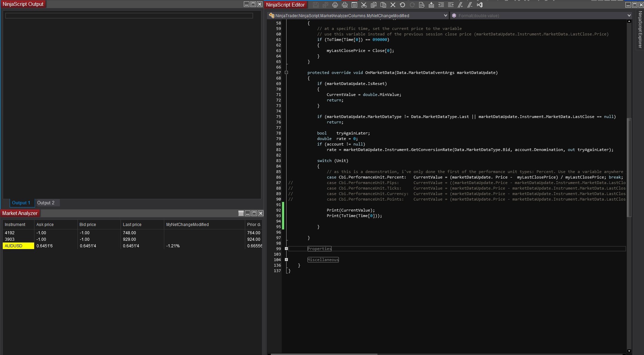The width and height of the screenshot is (644, 355).
Task: Click the Find in document icon
Action: coord(422,5)
